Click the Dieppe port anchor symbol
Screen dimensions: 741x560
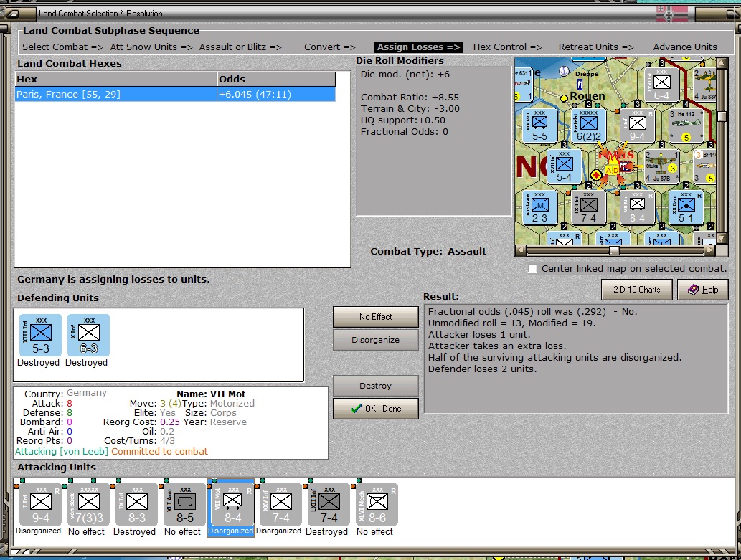[x=564, y=72]
